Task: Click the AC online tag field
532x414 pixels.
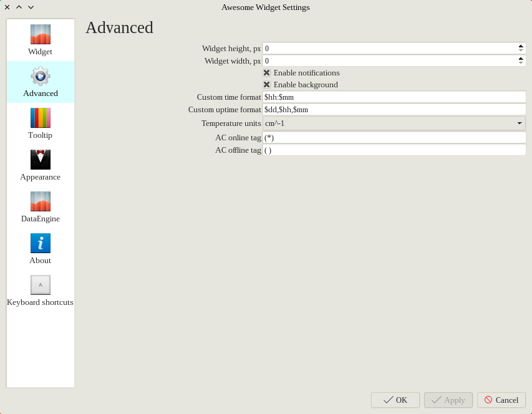Action: [x=394, y=138]
